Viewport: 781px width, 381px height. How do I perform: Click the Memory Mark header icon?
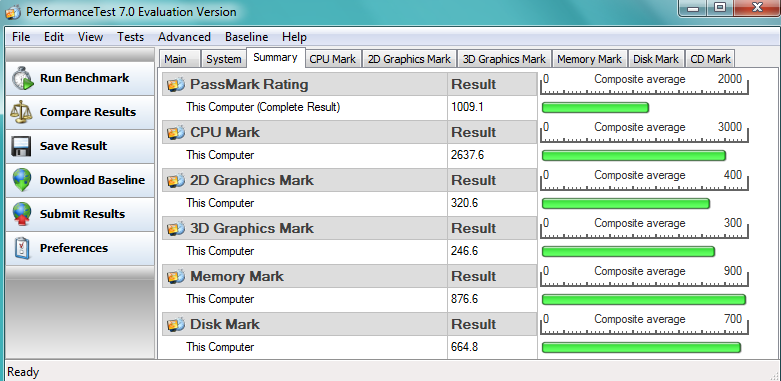pyautogui.click(x=176, y=277)
